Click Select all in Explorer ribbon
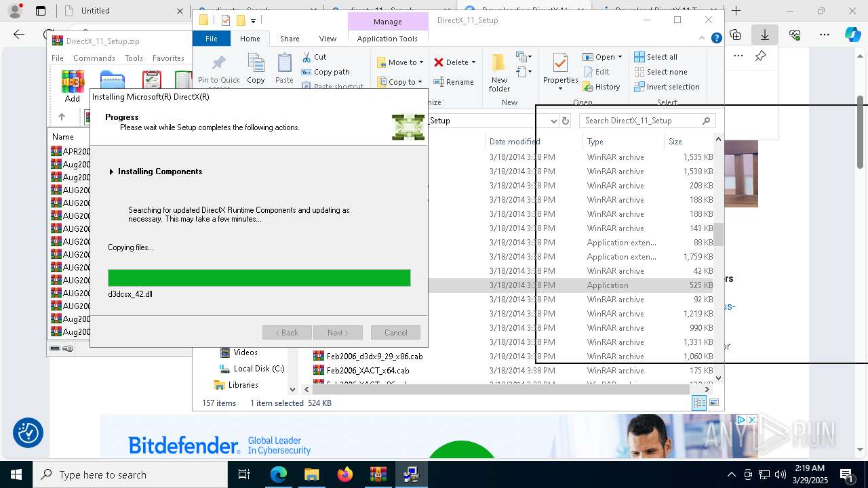This screenshot has width=868, height=488. [656, 57]
